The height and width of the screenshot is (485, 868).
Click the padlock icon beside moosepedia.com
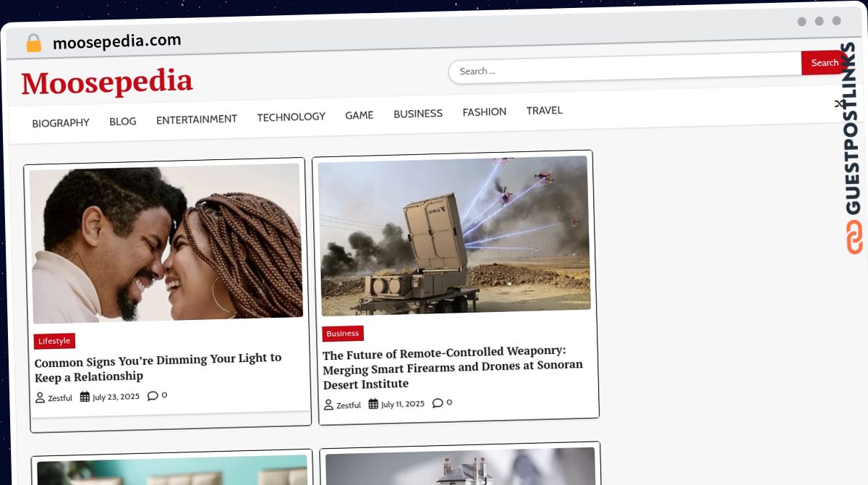(x=34, y=43)
